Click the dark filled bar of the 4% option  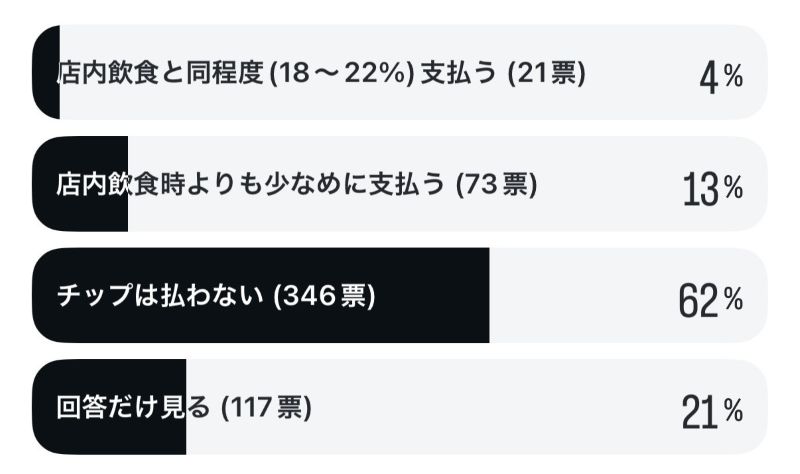click(x=46, y=74)
